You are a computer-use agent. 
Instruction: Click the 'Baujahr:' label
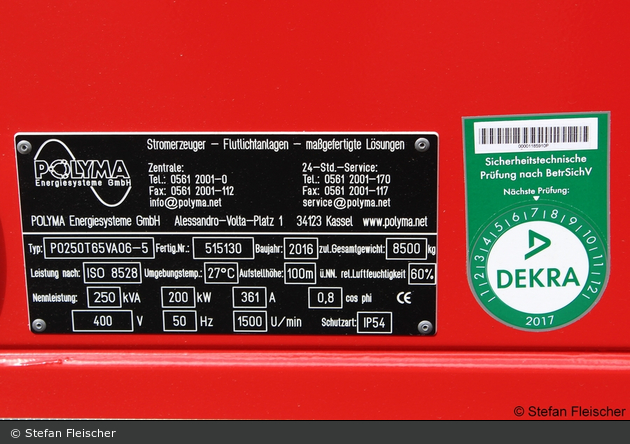269,249
